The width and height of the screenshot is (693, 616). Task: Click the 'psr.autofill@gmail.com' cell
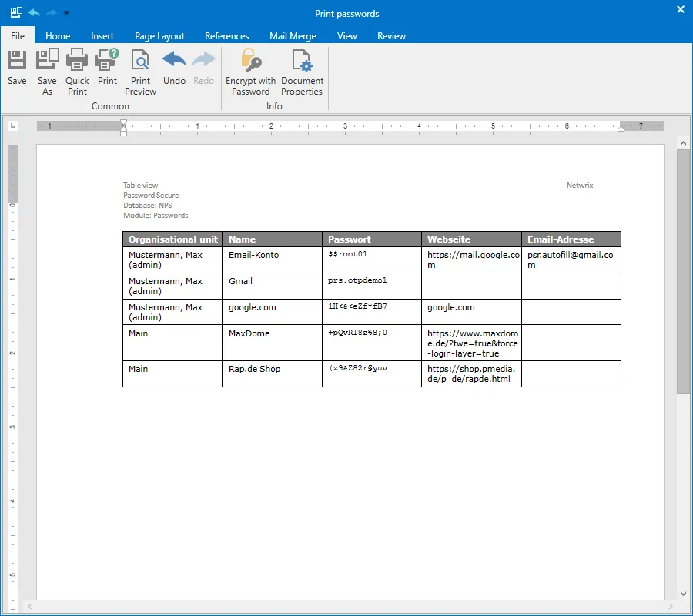[570, 259]
